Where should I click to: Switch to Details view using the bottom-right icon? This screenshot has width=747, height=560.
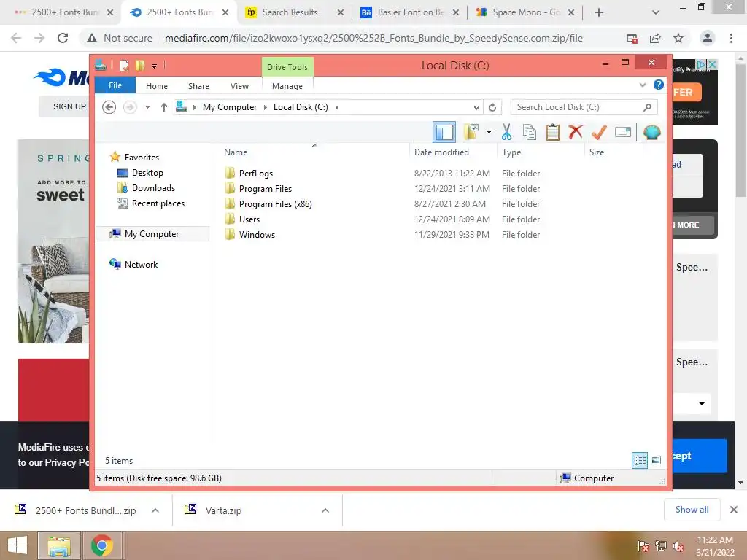click(x=640, y=460)
